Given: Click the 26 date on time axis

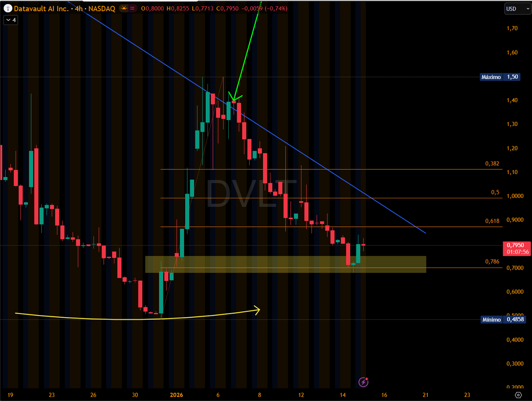Looking at the screenshot, I should (x=93, y=395).
